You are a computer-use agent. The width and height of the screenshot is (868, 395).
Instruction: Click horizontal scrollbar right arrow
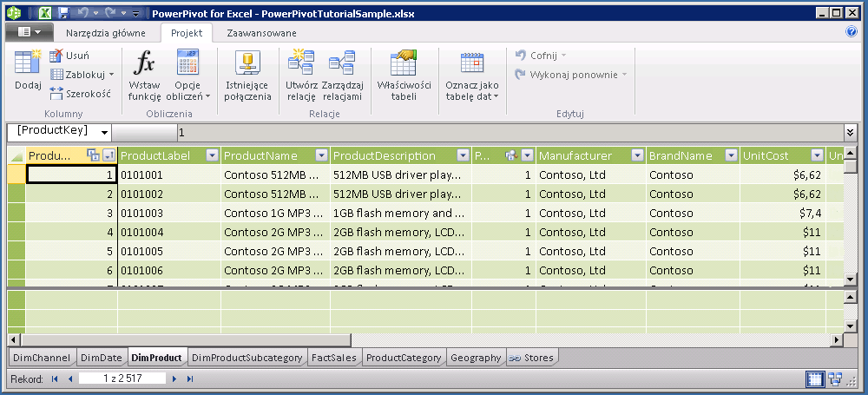(837, 339)
